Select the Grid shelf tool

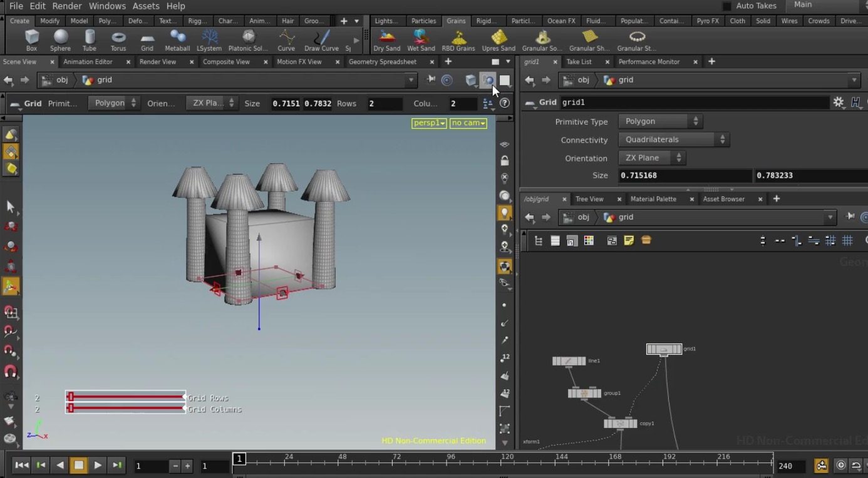(147, 40)
